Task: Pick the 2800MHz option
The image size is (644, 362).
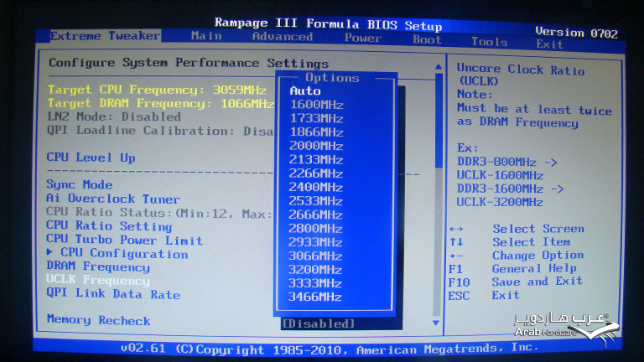Action: click(x=315, y=228)
